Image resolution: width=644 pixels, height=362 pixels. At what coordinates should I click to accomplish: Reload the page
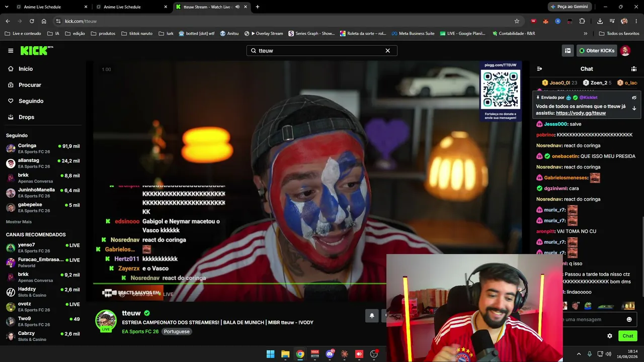[x=32, y=21]
